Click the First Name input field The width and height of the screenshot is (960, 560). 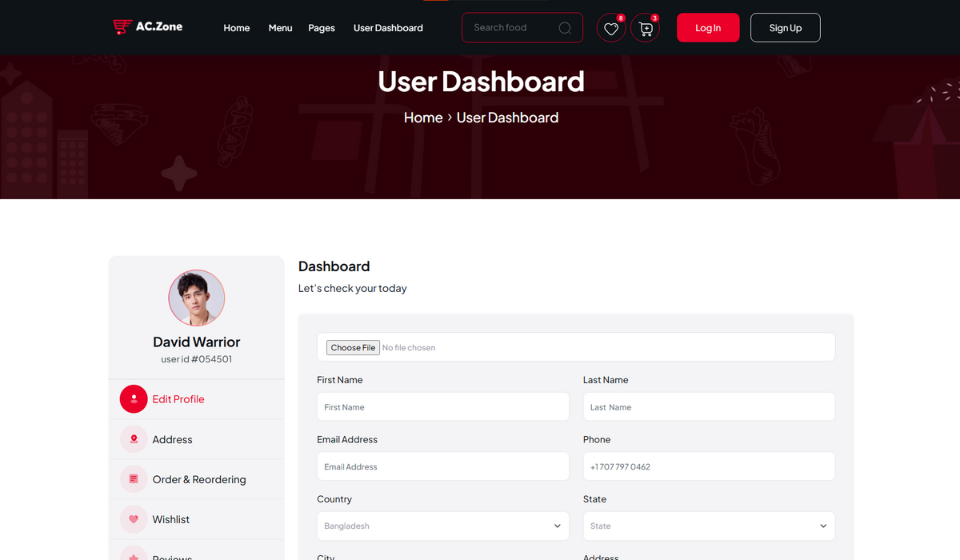[x=442, y=407]
